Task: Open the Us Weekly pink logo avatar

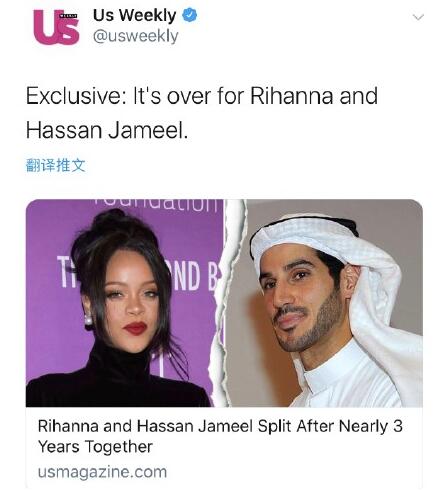Action: [56, 27]
